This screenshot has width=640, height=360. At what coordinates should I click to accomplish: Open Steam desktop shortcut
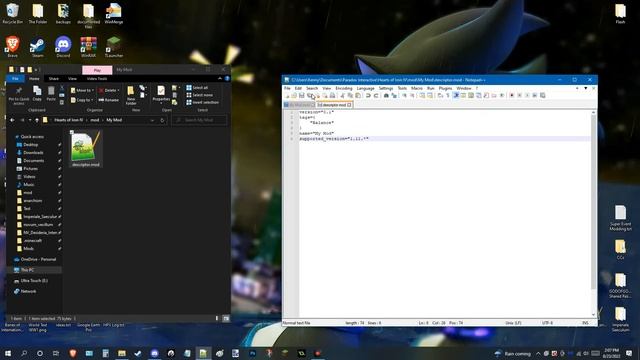coord(38,47)
